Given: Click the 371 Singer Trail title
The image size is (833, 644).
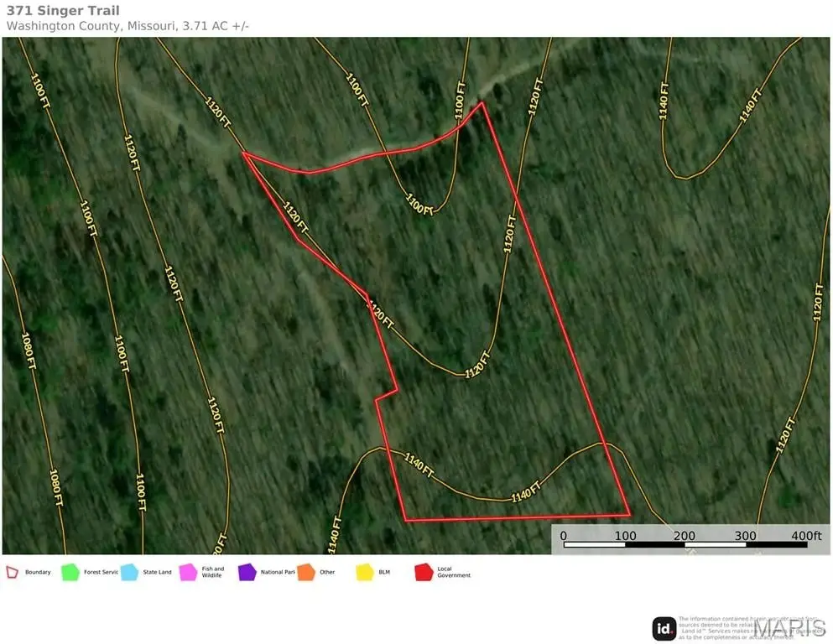Looking at the screenshot, I should pos(63,11).
